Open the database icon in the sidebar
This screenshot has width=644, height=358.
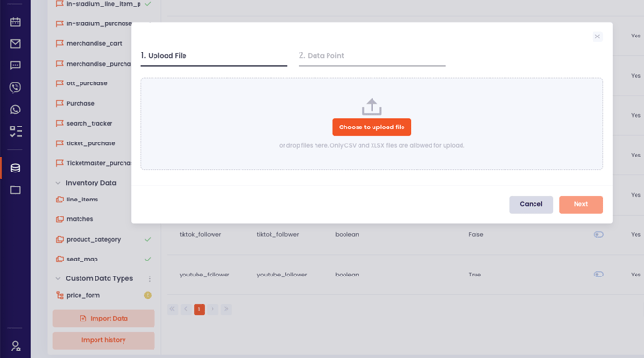(15, 168)
